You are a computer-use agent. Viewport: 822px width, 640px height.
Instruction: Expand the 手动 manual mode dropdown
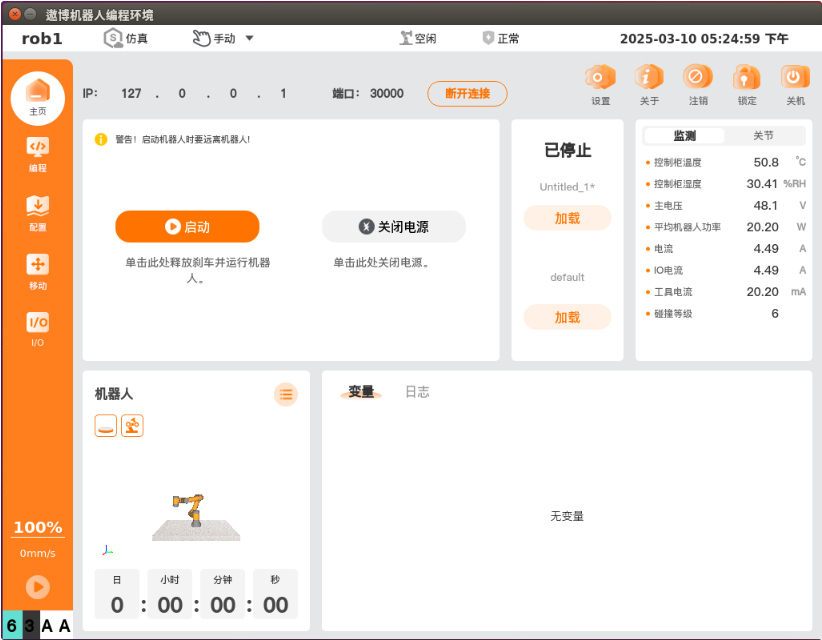pyautogui.click(x=223, y=38)
